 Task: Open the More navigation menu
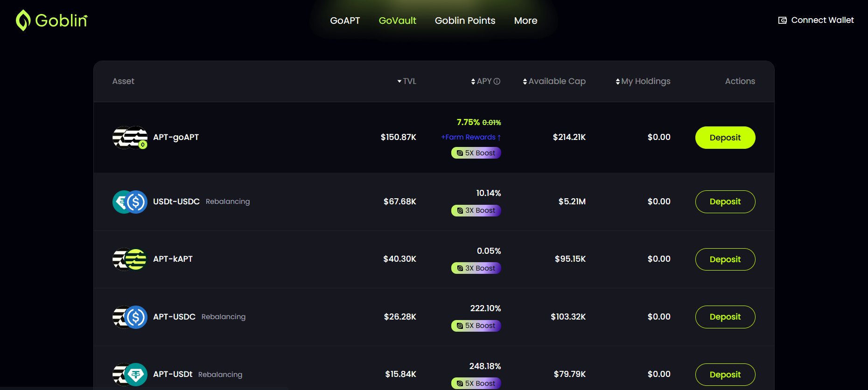525,21
